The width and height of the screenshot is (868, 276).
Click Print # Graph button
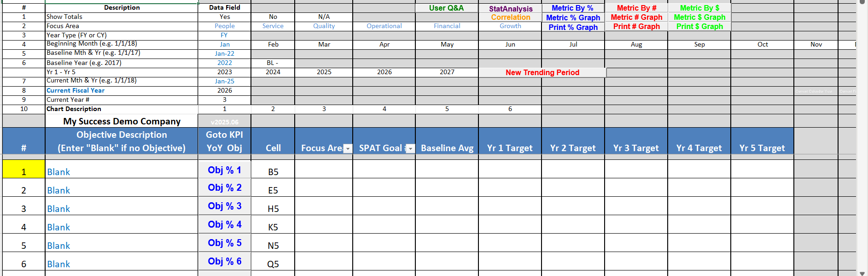coord(636,27)
